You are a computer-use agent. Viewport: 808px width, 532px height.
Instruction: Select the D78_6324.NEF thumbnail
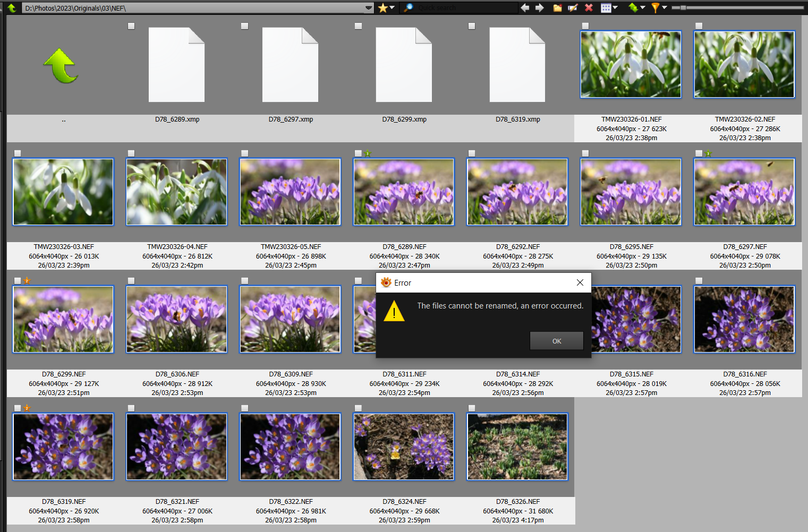404,447
